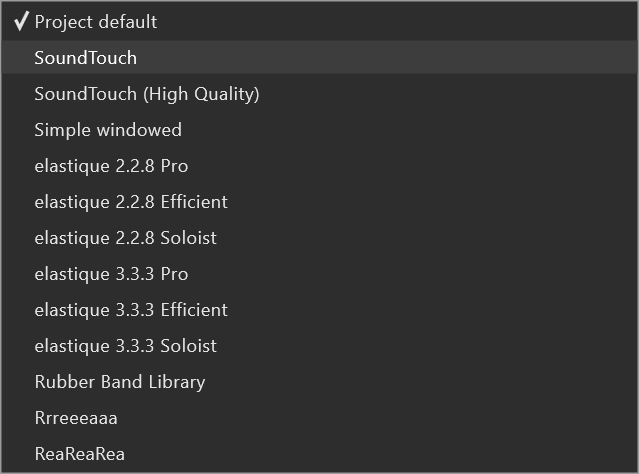
Task: Switch to the newest elastique Pro version
Action: (320, 274)
